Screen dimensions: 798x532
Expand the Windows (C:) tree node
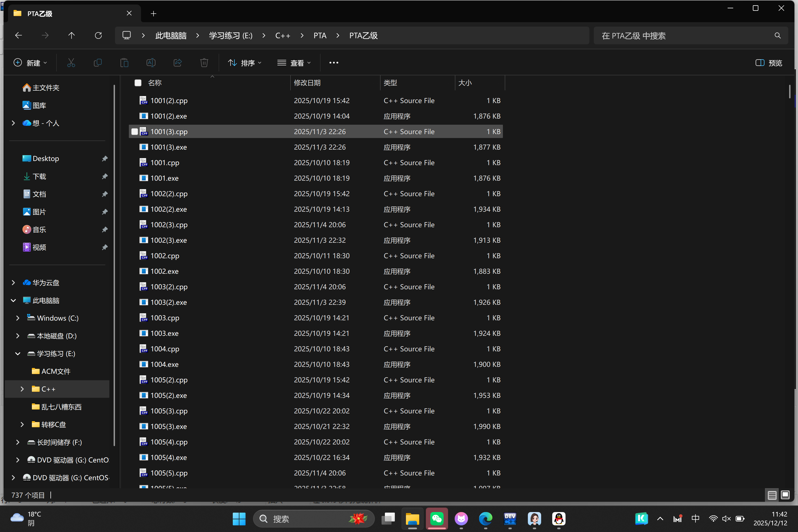click(18, 318)
